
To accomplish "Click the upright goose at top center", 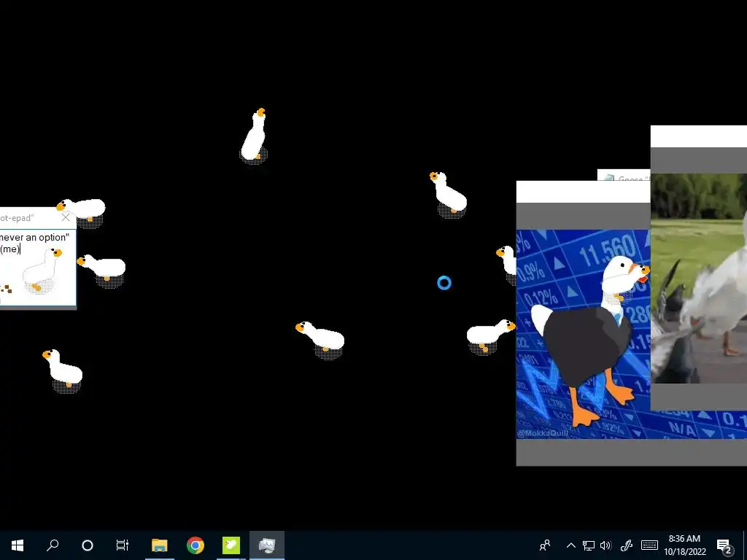I will coord(254,136).
